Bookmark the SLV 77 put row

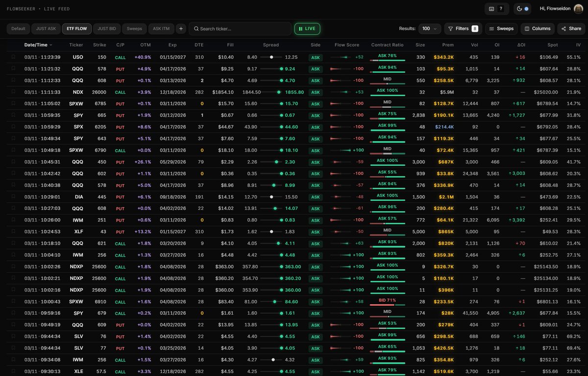(x=14, y=348)
